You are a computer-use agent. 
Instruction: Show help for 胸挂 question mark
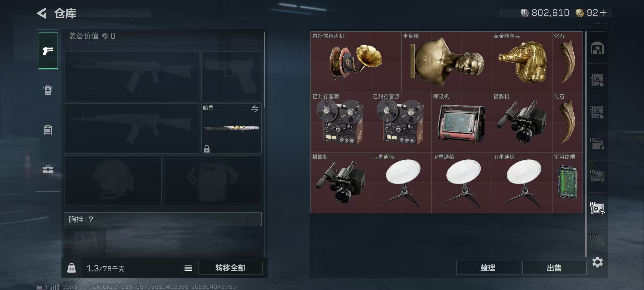91,219
